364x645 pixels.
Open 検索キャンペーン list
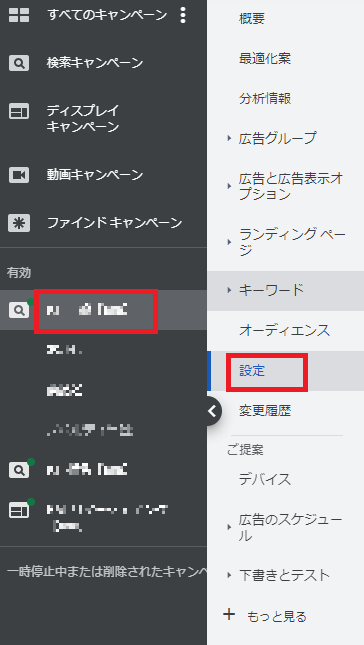click(x=95, y=63)
